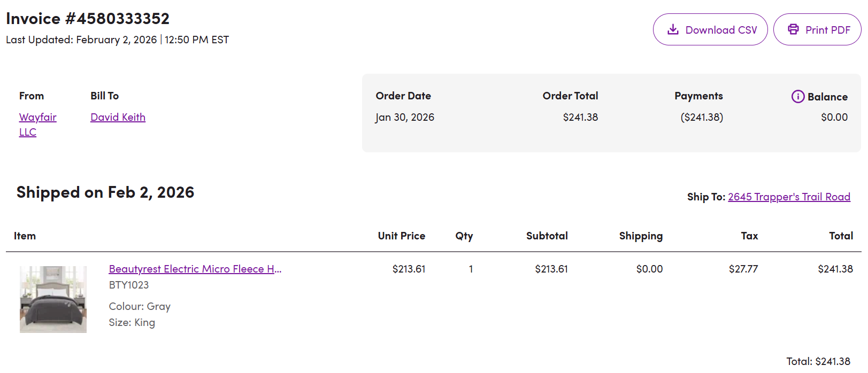Click the invoice number heading
This screenshot has width=868, height=373.
(88, 19)
